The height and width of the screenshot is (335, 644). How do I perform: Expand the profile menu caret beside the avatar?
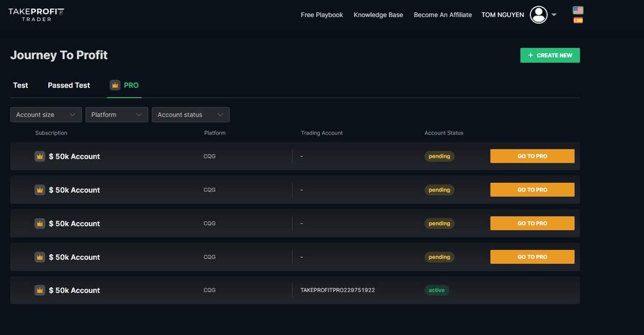(x=554, y=14)
